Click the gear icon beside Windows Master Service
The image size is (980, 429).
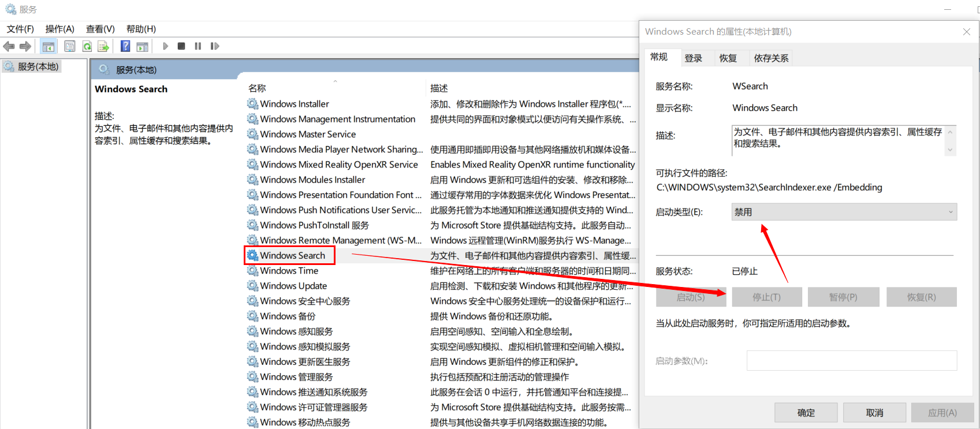252,134
